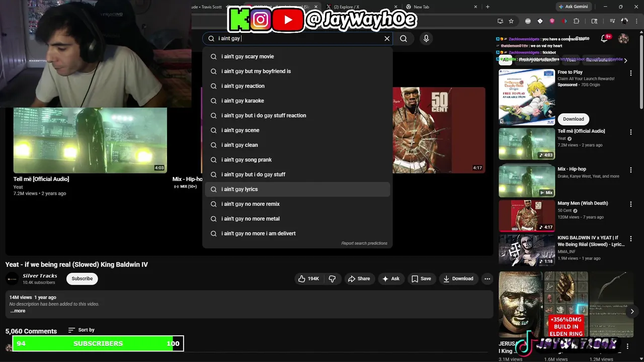This screenshot has height=362, width=644.
Task: Select suggestion 'i ain't gay karaoke'
Action: pyautogui.click(x=297, y=101)
